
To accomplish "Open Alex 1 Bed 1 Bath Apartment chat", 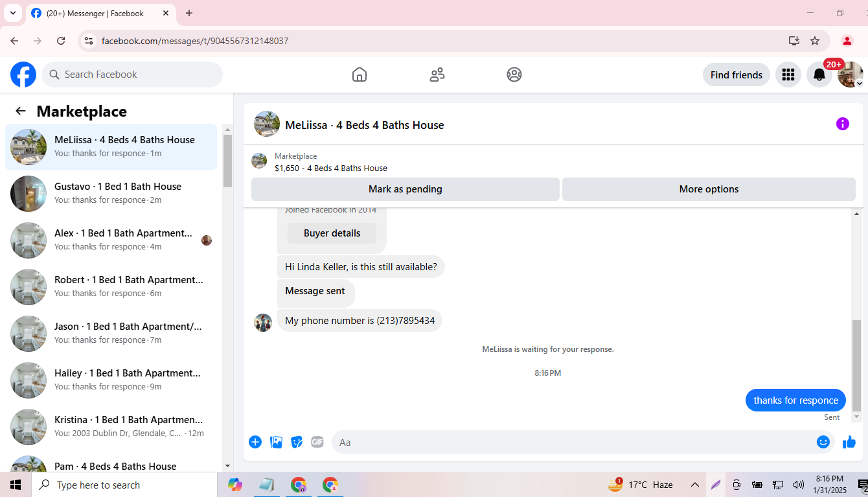I will (x=111, y=240).
